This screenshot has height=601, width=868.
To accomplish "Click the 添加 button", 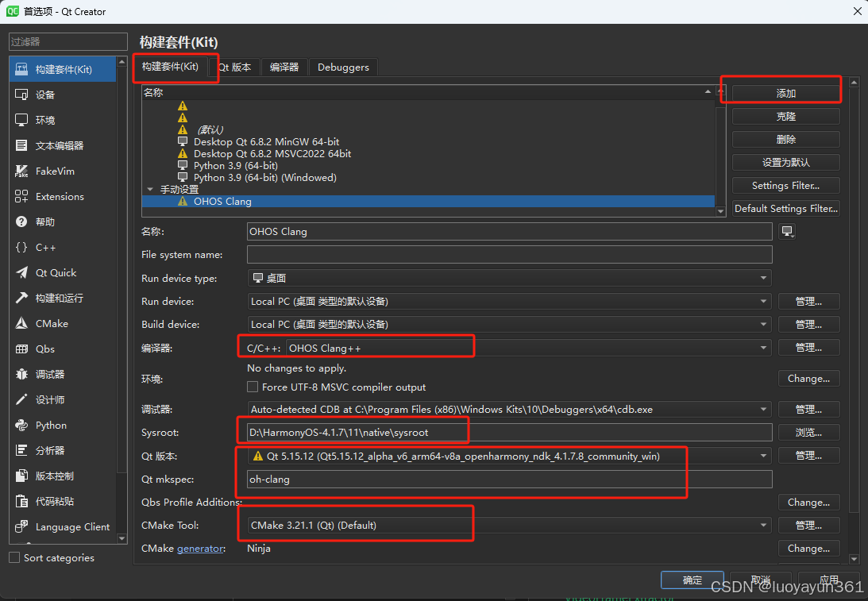I will [785, 94].
